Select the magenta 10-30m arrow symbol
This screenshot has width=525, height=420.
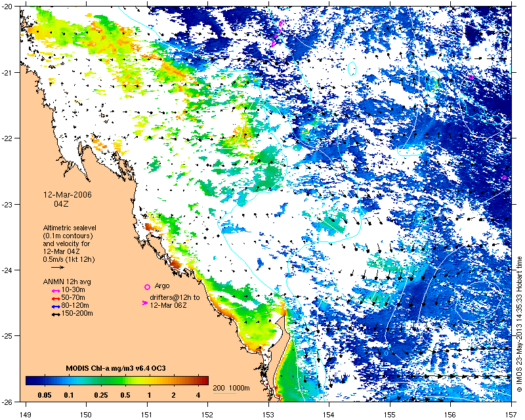click(56, 291)
